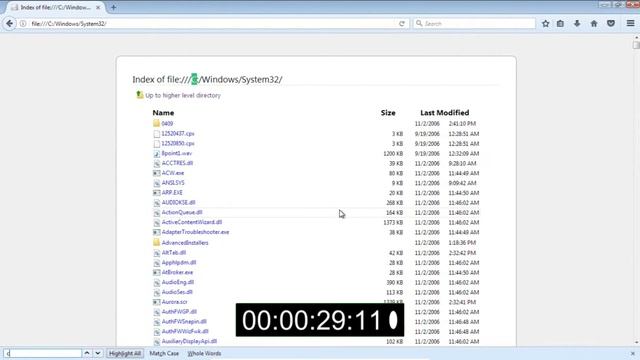Image resolution: width=640 pixels, height=360 pixels.
Task: Open AuthFWGP.dll link
Action: click(x=179, y=312)
